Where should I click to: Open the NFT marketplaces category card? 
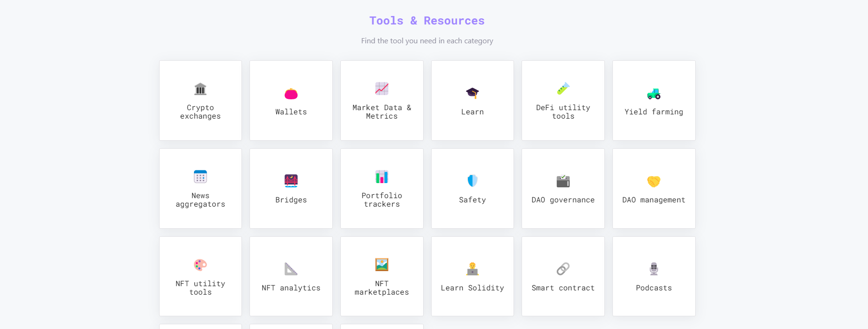pyautogui.click(x=382, y=276)
